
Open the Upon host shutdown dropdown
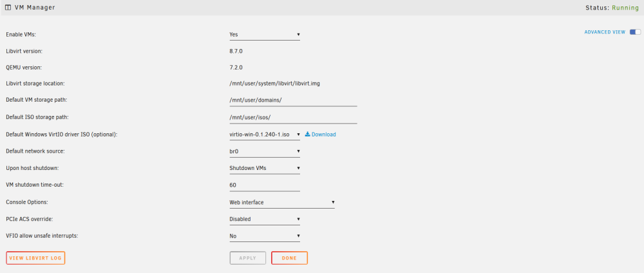265,168
